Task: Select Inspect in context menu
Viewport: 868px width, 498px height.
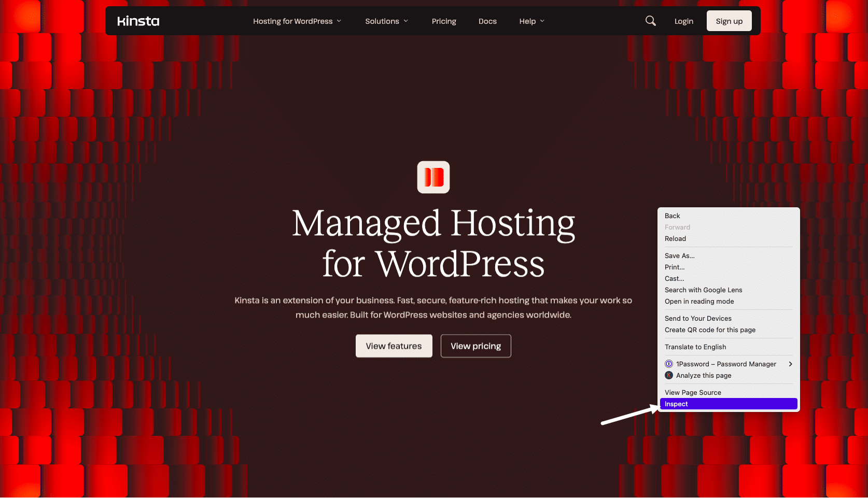Action: [x=729, y=404]
